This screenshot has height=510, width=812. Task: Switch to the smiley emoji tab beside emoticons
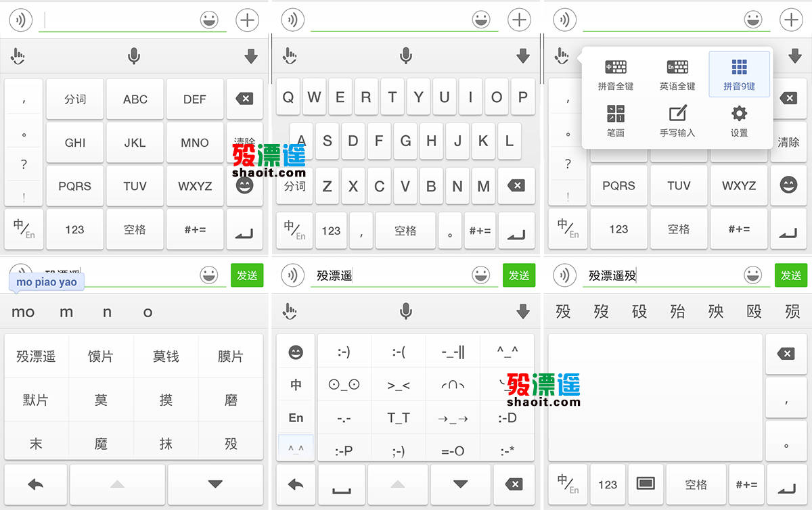(x=296, y=352)
